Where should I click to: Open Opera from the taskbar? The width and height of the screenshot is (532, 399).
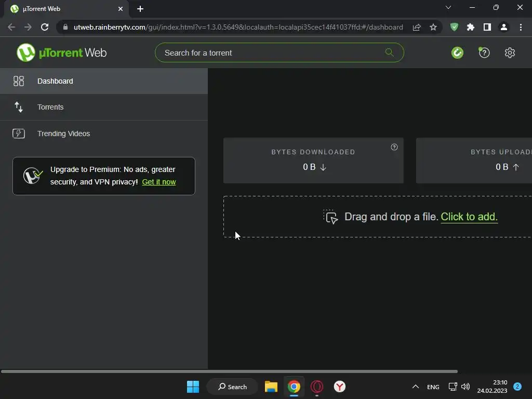click(x=316, y=387)
